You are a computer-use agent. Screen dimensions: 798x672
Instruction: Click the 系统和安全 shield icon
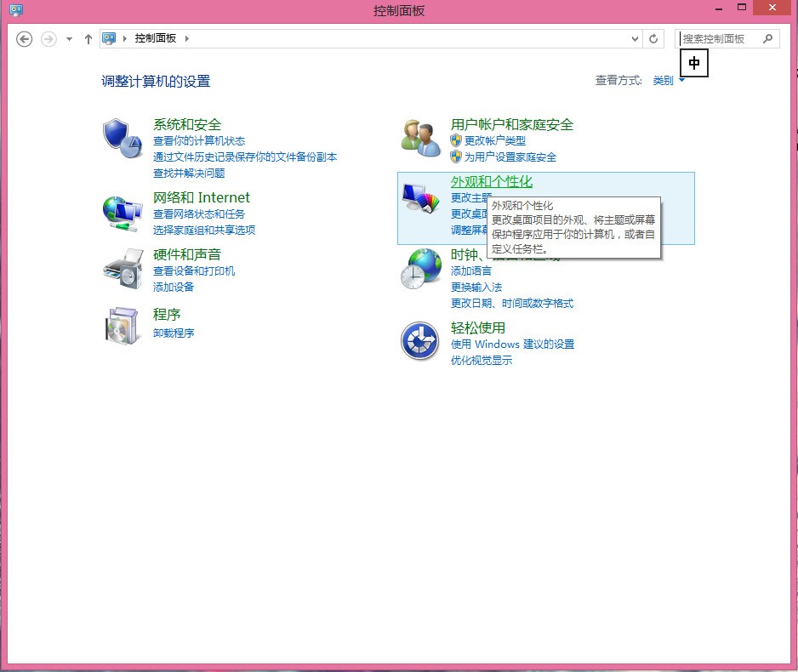[122, 138]
